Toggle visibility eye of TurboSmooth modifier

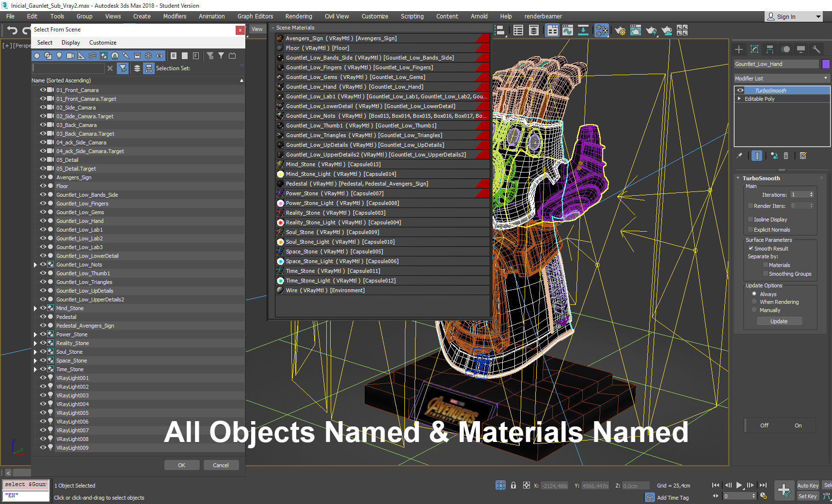click(740, 90)
